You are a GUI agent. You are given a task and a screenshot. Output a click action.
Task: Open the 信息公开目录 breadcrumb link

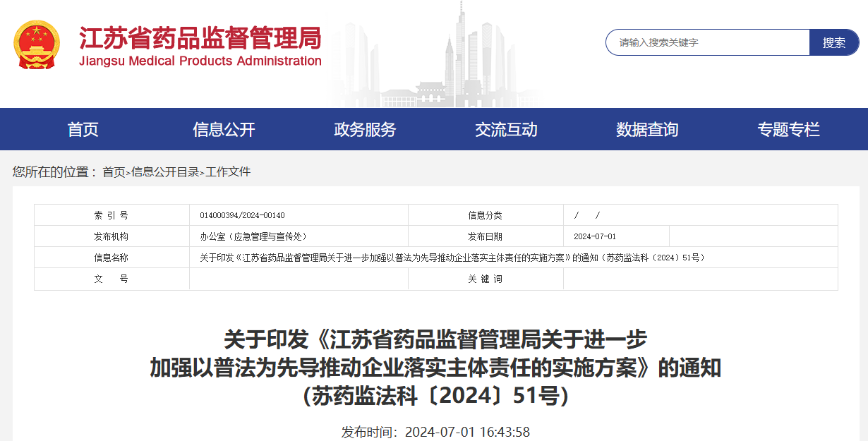click(165, 172)
